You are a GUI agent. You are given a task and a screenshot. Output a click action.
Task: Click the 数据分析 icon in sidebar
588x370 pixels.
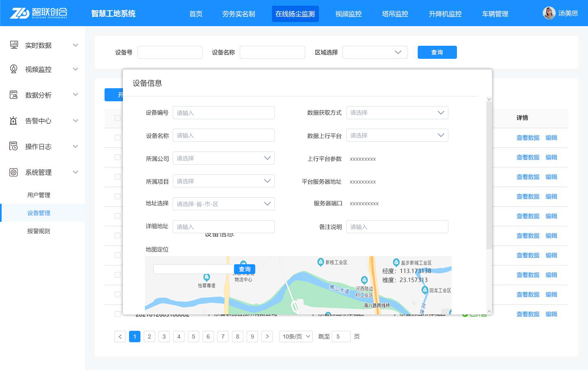tap(14, 95)
